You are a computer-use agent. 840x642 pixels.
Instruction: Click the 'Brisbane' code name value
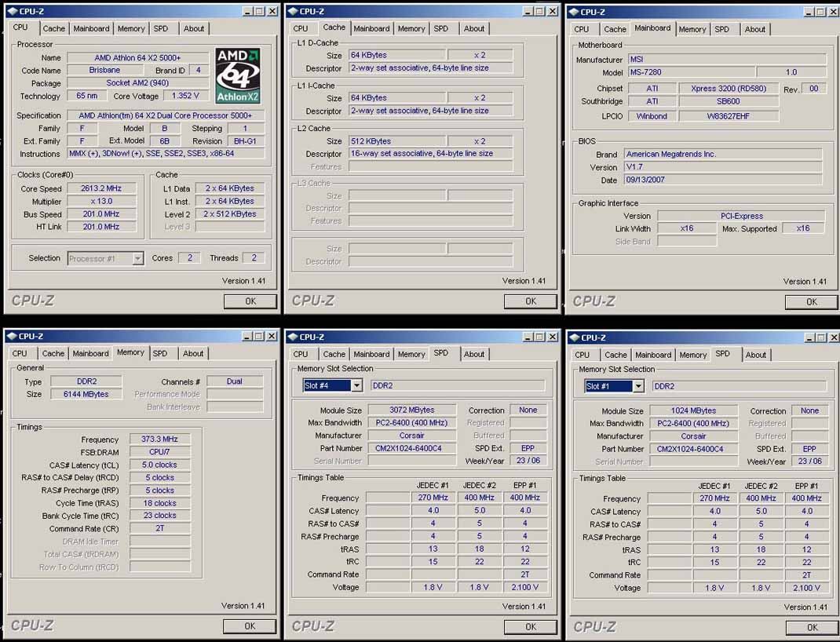(104, 70)
